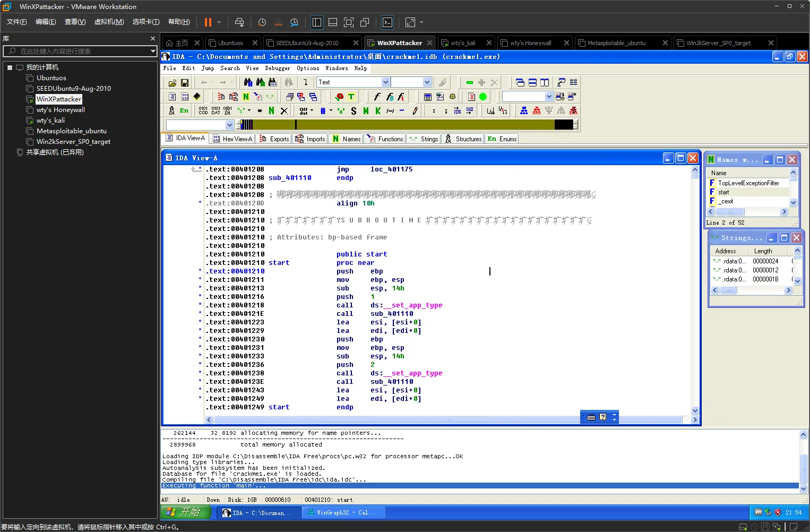This screenshot has height=532, width=810.
Task: Click the Open file icon in IDA toolbar
Action: point(172,83)
